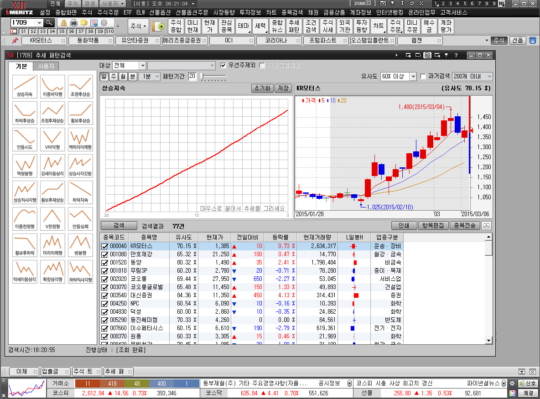The height and width of the screenshot is (399, 540).
Task: Open the 대상 전체 dropdown
Action: (x=129, y=65)
